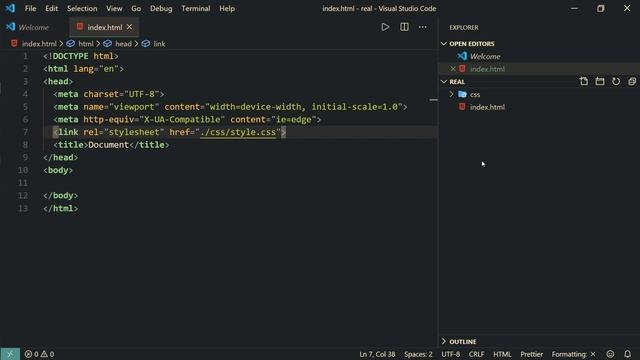This screenshot has height=360, width=640.
Task: Click the ./css/style.css href link
Action: click(238, 132)
